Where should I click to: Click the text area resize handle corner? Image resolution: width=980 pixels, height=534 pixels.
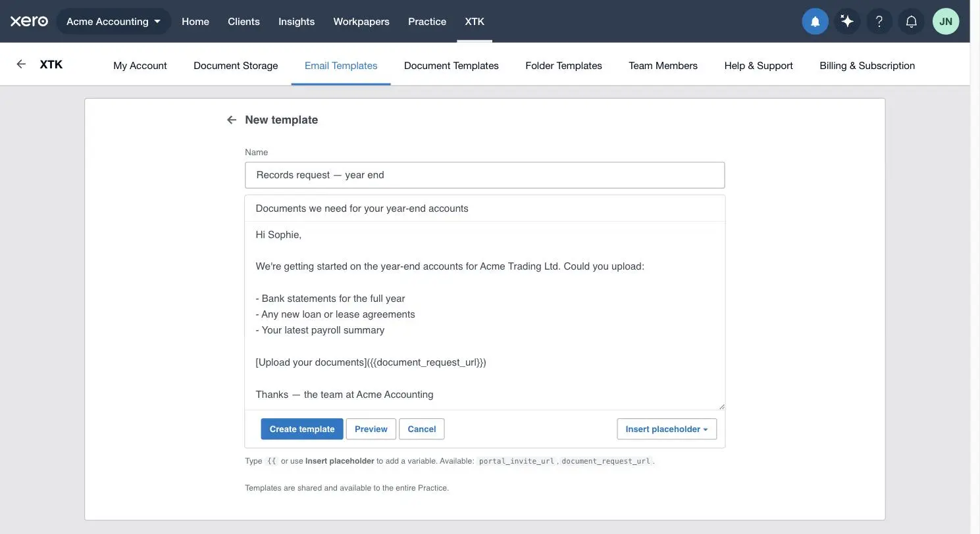click(x=721, y=406)
